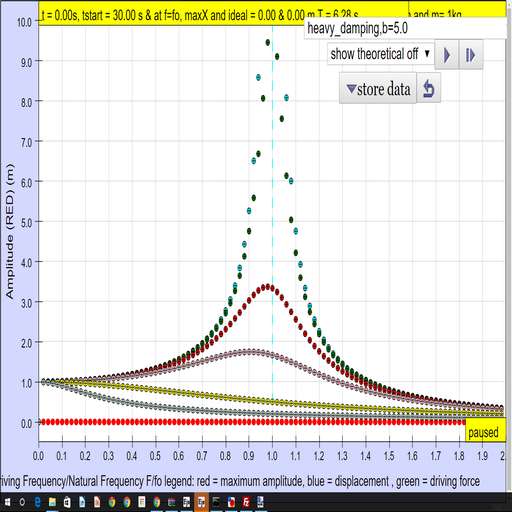
Task: Open Microsoft Edge from the taskbar
Action: click(x=37, y=502)
